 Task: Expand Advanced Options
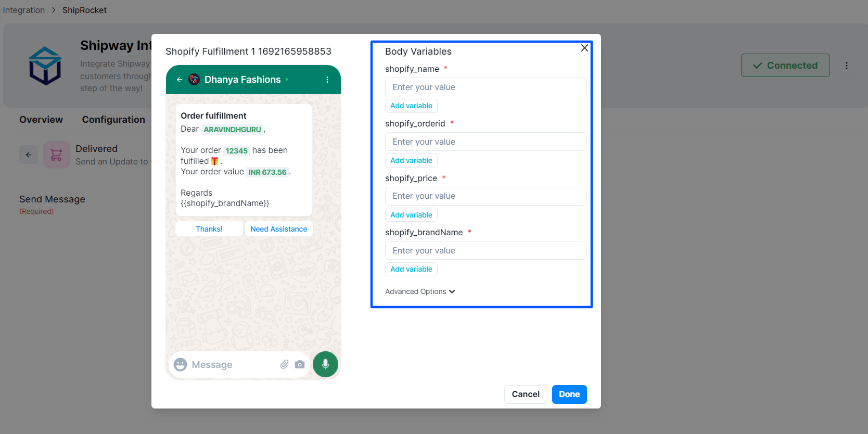420,291
